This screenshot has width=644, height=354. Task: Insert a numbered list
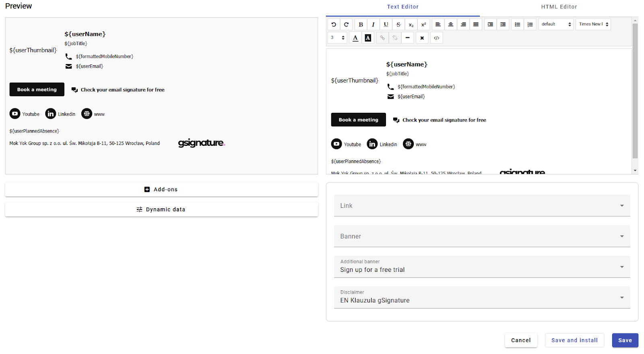(x=530, y=25)
